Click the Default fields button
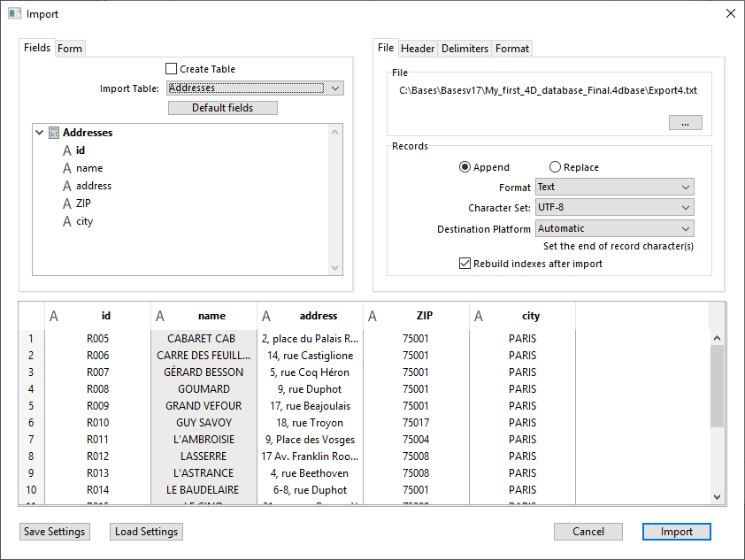Viewport: 745px width, 560px height. click(222, 108)
